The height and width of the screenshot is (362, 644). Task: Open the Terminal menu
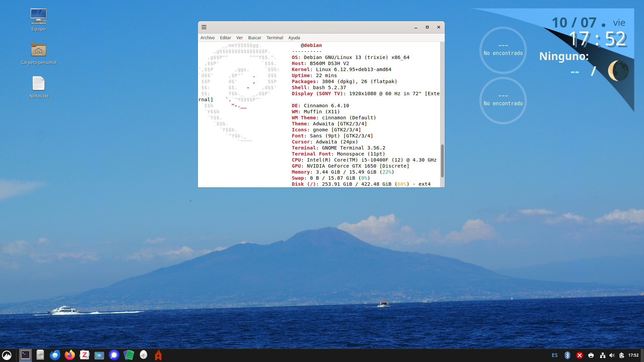point(275,38)
